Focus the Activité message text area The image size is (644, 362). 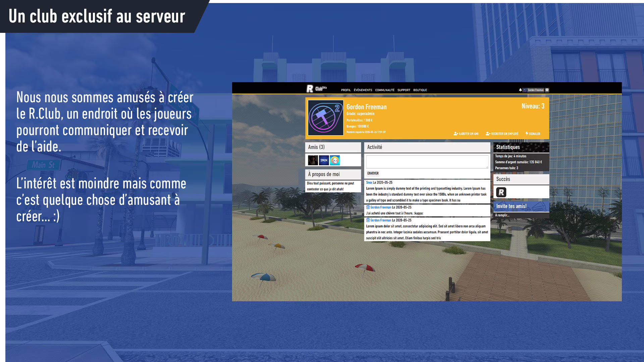coord(427,162)
